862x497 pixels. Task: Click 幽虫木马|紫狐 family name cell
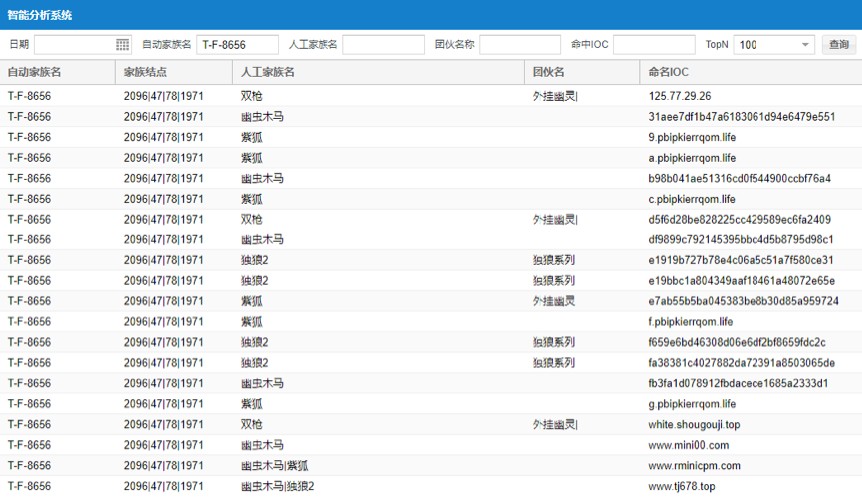(x=274, y=466)
